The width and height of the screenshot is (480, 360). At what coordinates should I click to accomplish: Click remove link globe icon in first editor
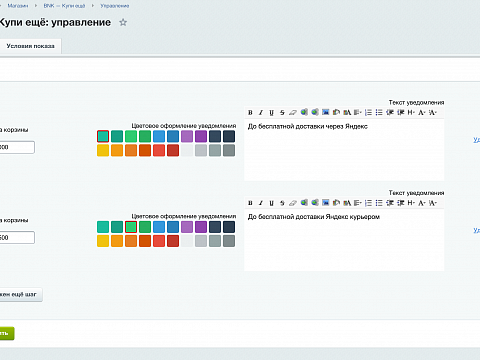[x=315, y=112]
